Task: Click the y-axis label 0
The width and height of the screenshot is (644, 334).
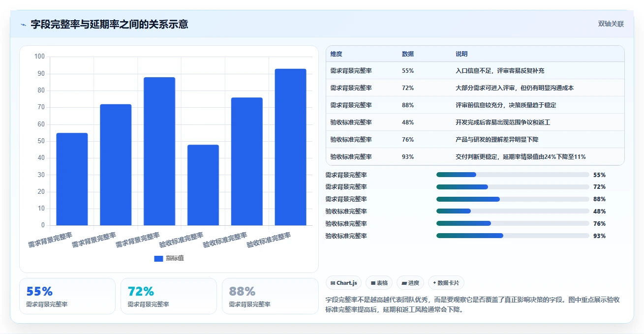Action: click(x=43, y=225)
